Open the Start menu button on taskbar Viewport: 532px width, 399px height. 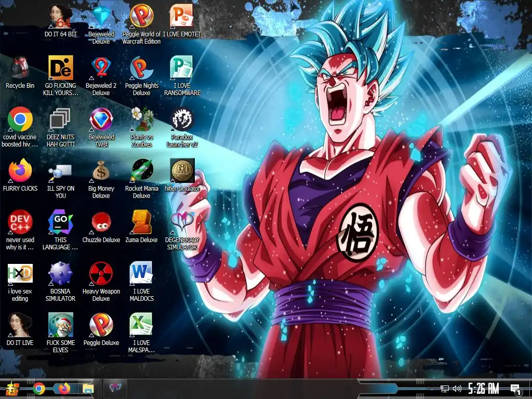click(x=12, y=389)
